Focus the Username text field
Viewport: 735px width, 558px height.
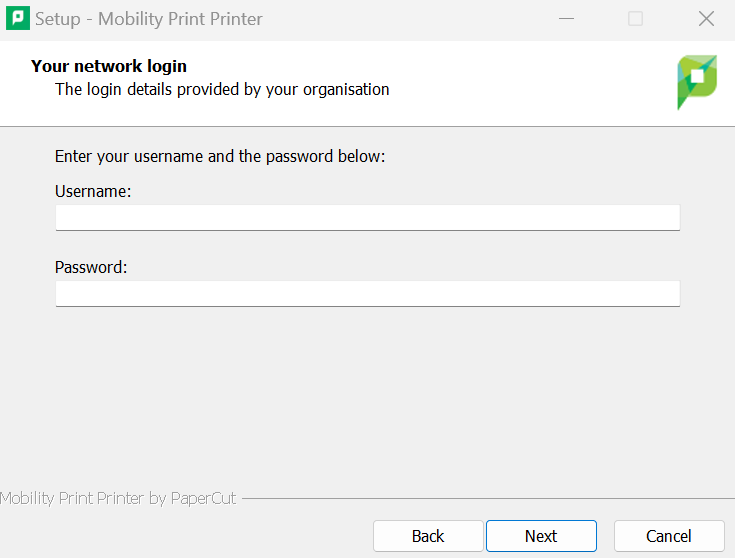coord(367,217)
